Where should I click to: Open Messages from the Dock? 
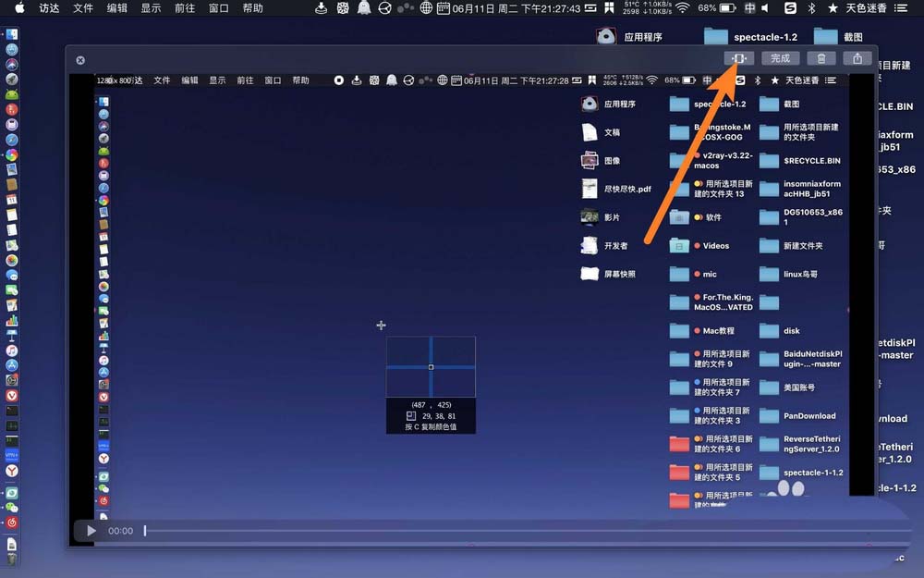(x=12, y=276)
